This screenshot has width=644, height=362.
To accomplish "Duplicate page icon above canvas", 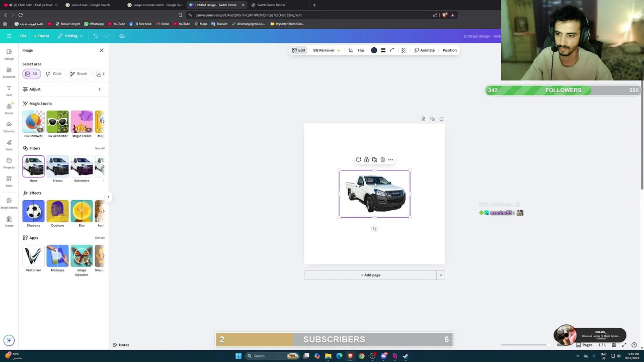I will click(432, 119).
